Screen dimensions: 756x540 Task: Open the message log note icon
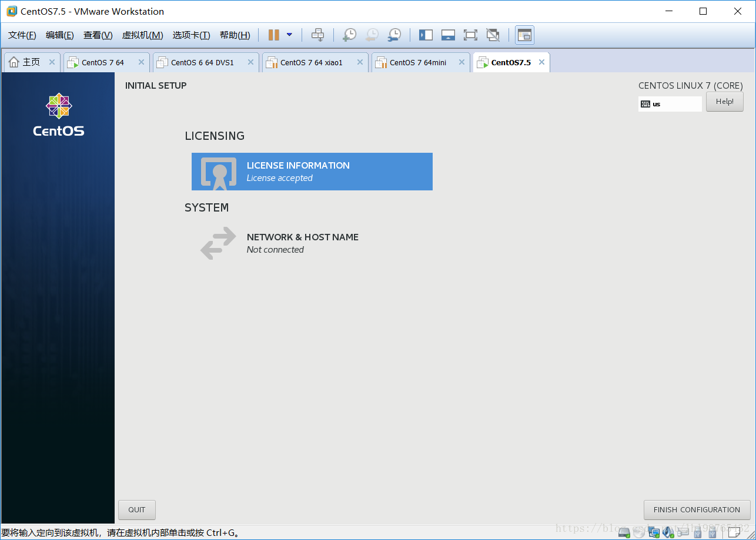pos(734,532)
